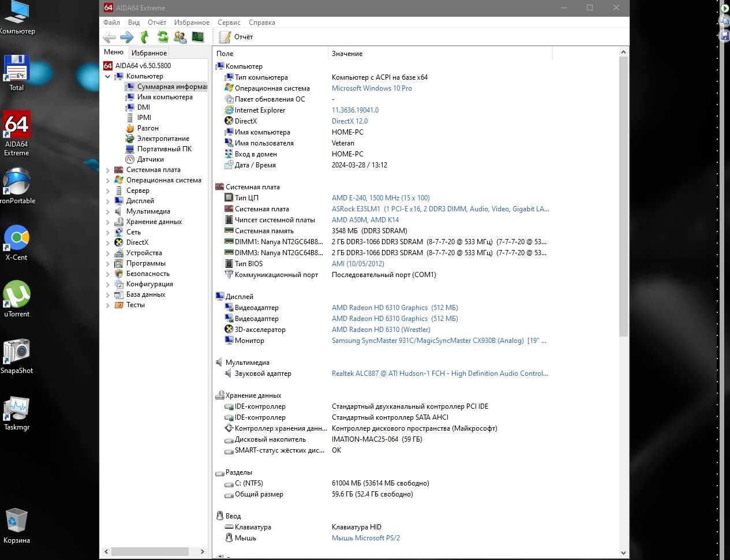The image size is (730, 560).
Task: Select the X-Cent browser desktop icon
Action: coord(17,242)
